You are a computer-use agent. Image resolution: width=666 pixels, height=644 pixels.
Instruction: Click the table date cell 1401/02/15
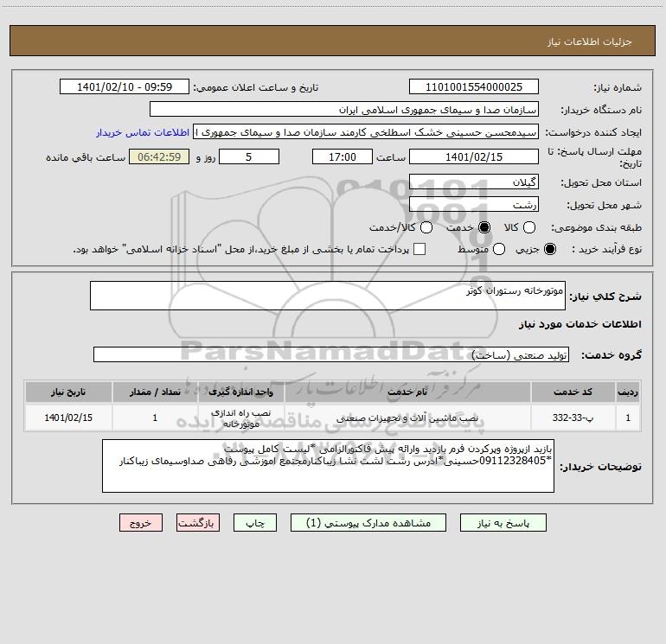(68, 418)
